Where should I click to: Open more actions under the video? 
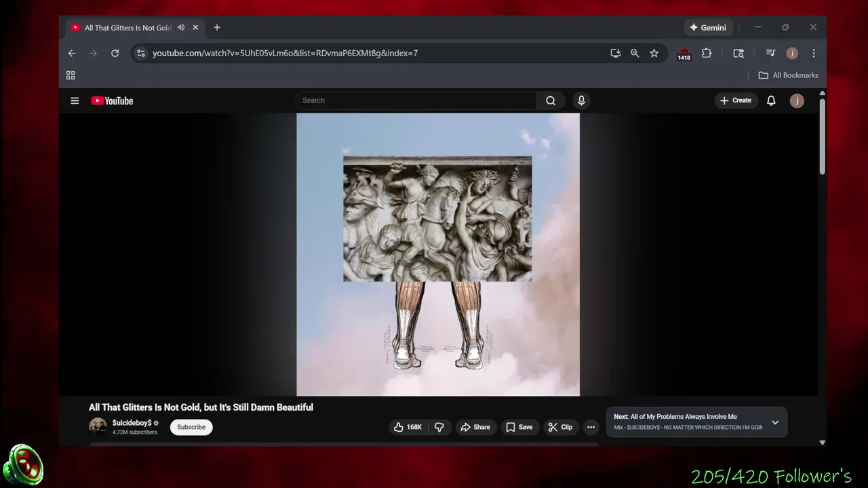coord(591,427)
